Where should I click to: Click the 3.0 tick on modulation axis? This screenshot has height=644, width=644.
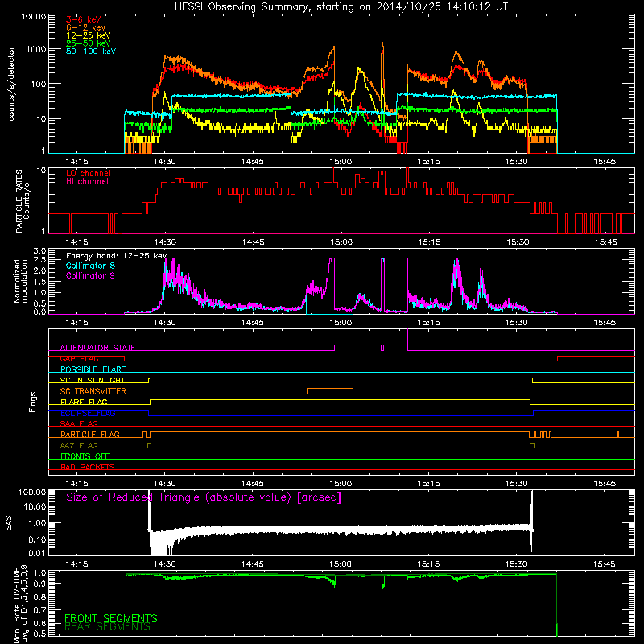pyautogui.click(x=39, y=250)
